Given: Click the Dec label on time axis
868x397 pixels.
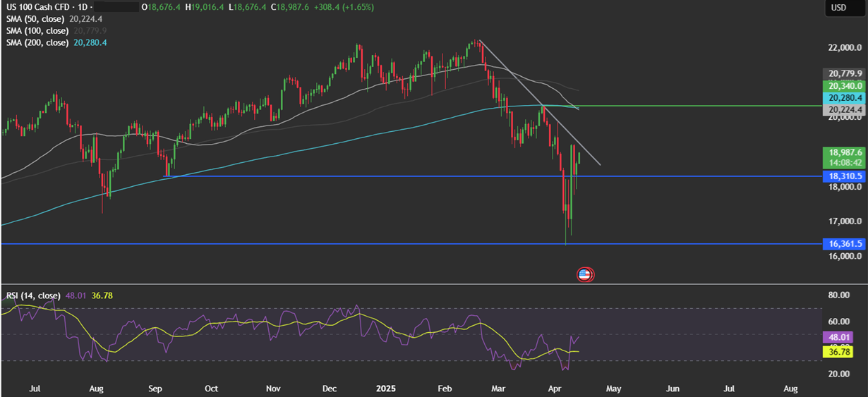Looking at the screenshot, I should [329, 389].
